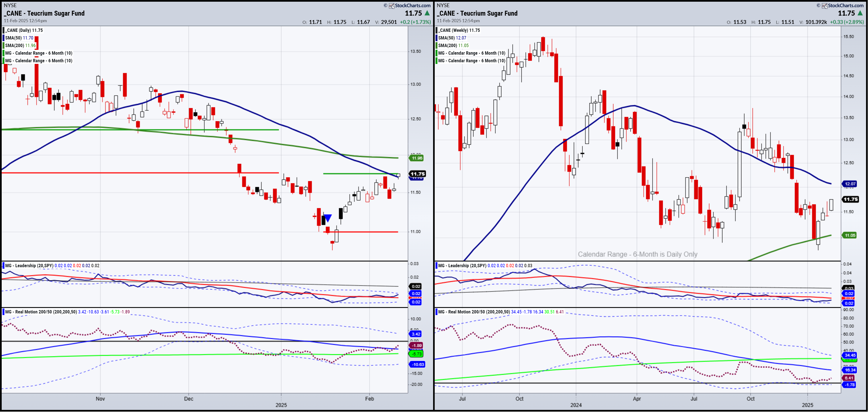
Task: Click the NYSE label above the weekly chart
Action: click(443, 5)
